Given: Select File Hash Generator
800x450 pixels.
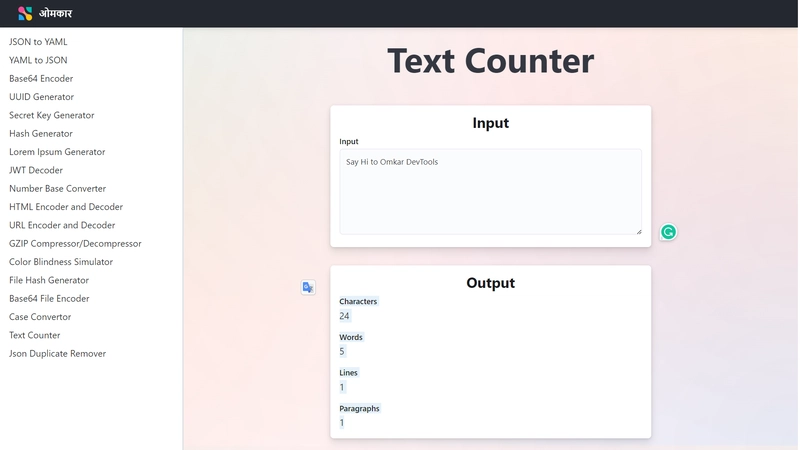Looking at the screenshot, I should point(49,280).
